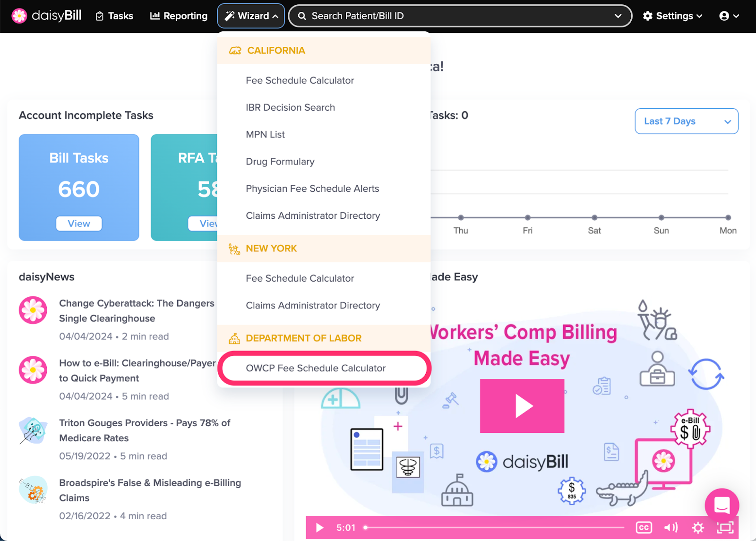The image size is (756, 541).
Task: Open the Settings dropdown menu
Action: (672, 16)
